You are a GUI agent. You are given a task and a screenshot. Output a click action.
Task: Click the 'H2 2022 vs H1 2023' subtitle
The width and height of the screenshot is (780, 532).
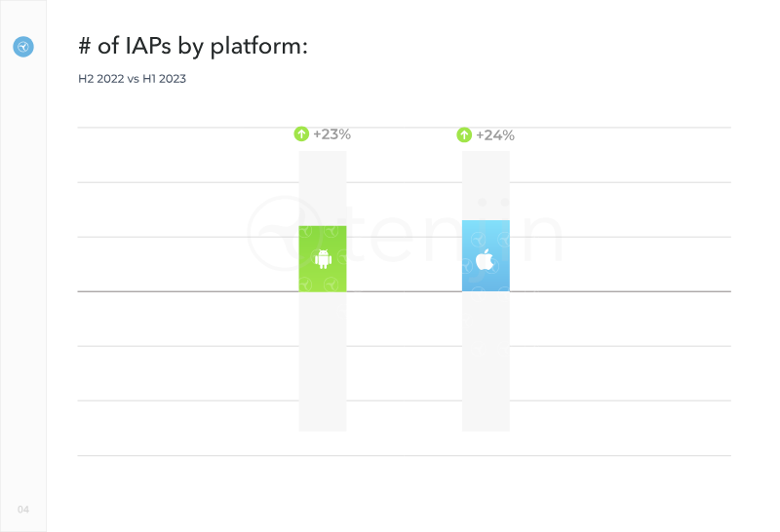132,79
